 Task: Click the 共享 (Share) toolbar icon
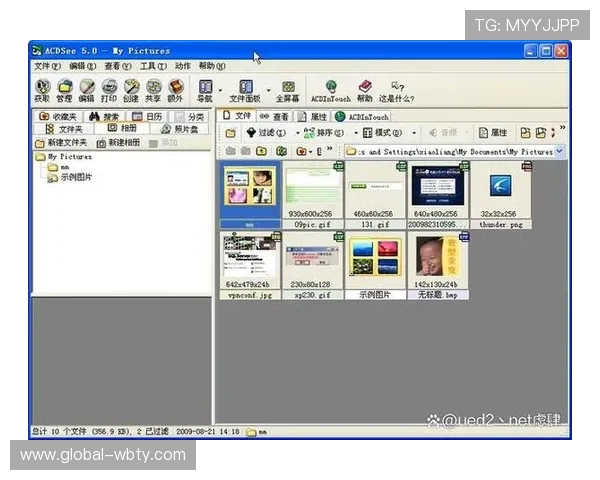(153, 91)
